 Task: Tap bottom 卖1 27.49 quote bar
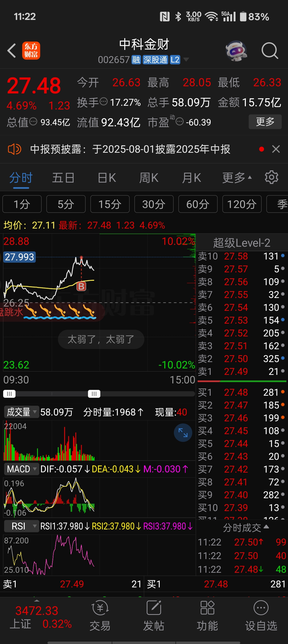(x=72, y=584)
